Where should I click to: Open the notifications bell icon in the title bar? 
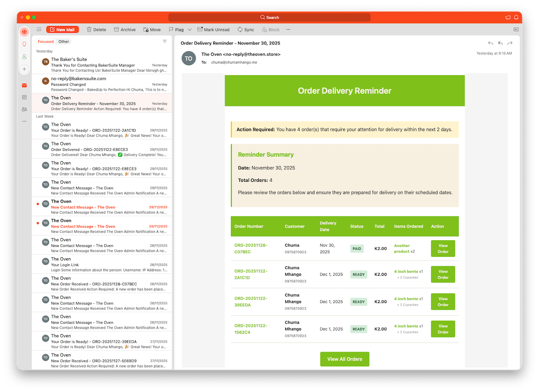click(x=516, y=18)
